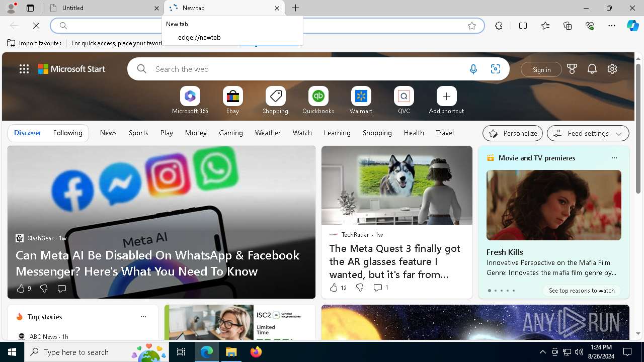Open the Travel category

445,133
